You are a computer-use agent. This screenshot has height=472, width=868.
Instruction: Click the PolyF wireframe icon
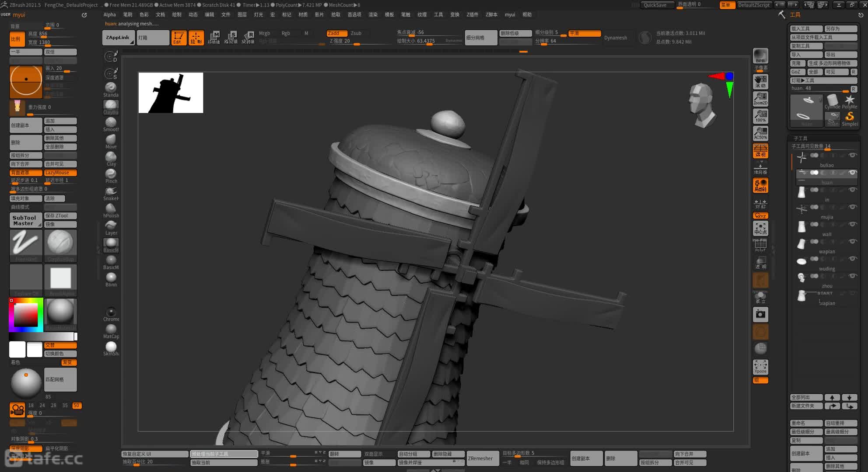(x=760, y=246)
